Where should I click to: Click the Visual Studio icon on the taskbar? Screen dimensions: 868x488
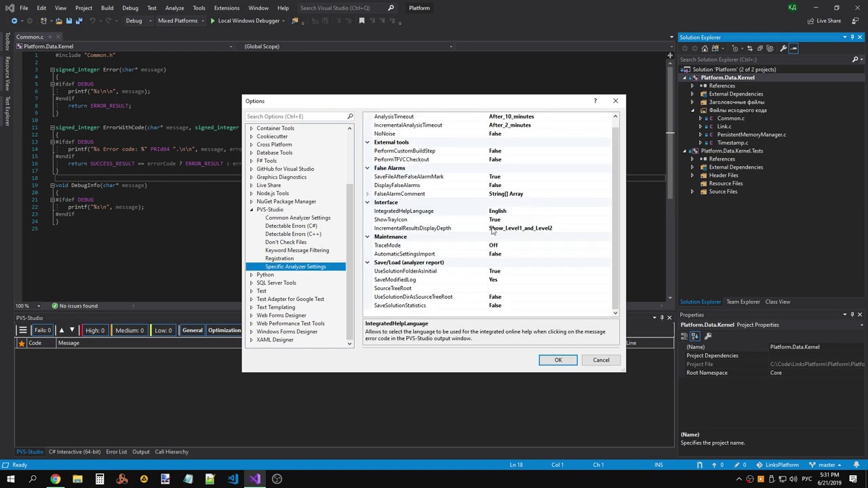pyautogui.click(x=255, y=479)
